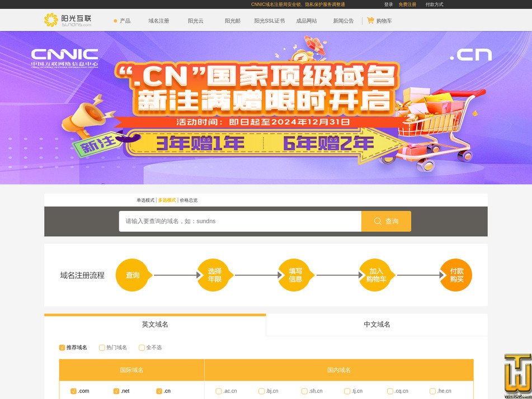Enable the 热门域名 checkbox
Viewport: 532px width, 399px height.
(x=102, y=348)
